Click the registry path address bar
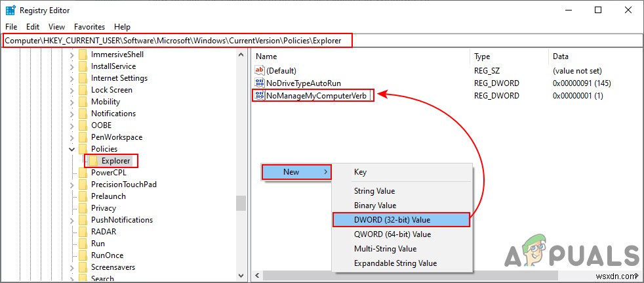Viewport: 644px width, 283px height. pos(322,41)
